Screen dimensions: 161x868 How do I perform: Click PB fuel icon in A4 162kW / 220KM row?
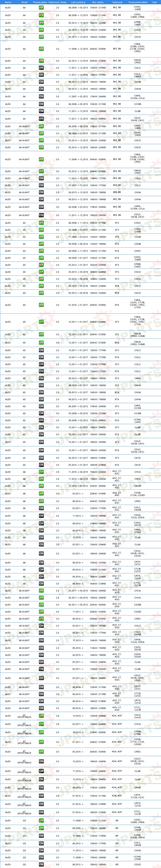pyautogui.click(x=41, y=23)
